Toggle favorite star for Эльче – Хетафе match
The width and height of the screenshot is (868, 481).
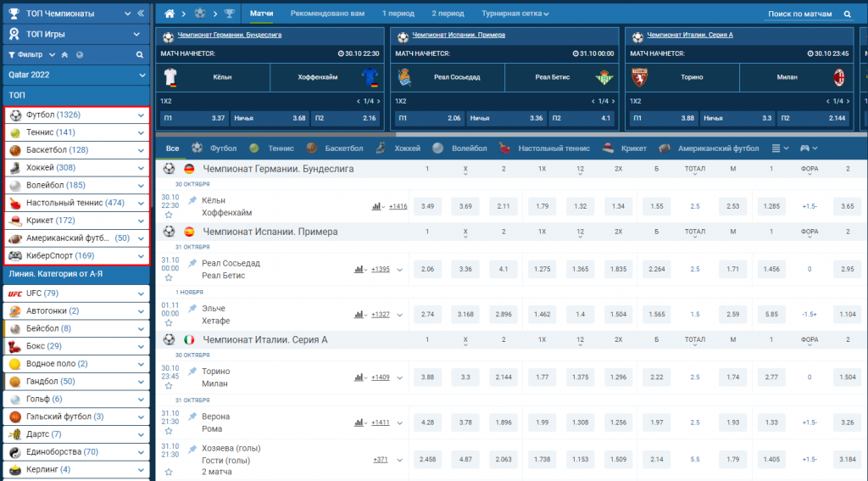168,322
